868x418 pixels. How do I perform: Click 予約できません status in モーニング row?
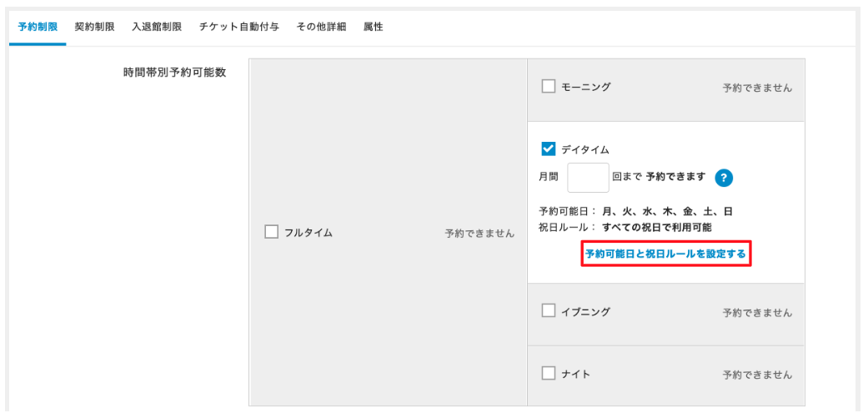(757, 88)
